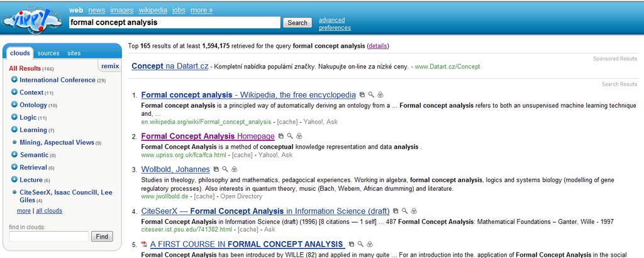Switch to the sites tab

[x=74, y=53]
